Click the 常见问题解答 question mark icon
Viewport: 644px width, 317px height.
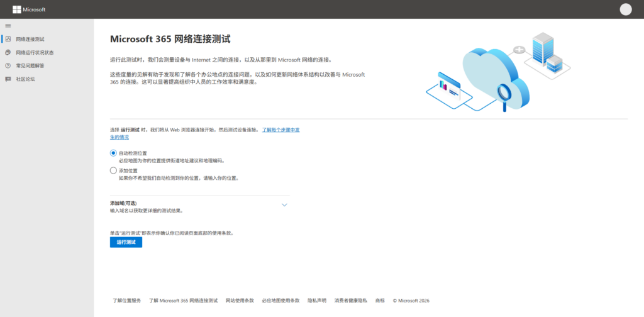coord(8,65)
